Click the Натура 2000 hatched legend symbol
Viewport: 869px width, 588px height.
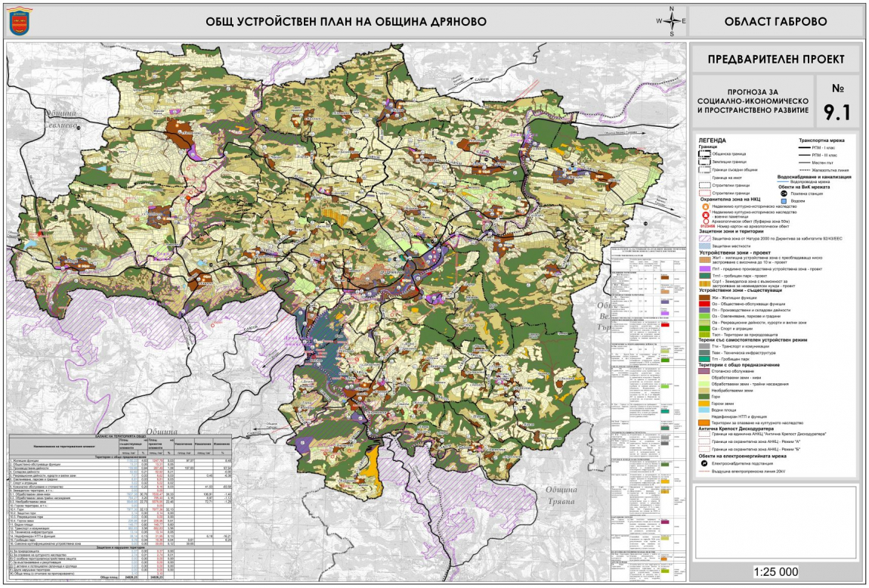click(705, 238)
